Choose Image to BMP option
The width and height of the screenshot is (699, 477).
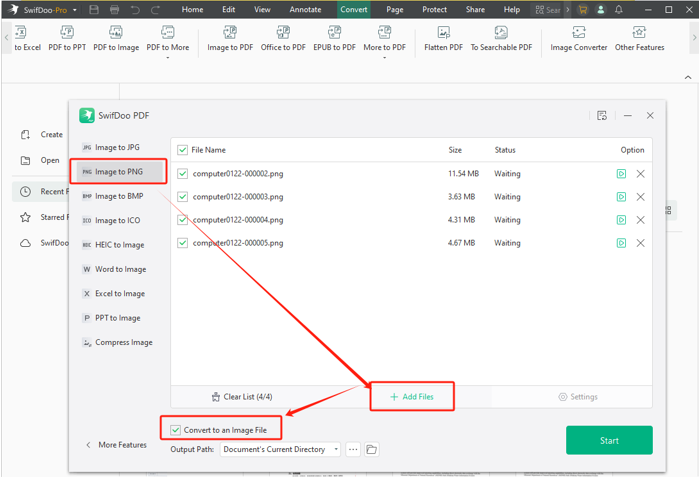[x=119, y=196]
